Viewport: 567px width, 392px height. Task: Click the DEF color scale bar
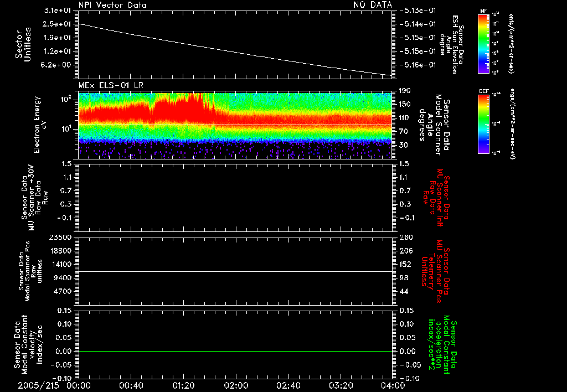[x=483, y=124]
